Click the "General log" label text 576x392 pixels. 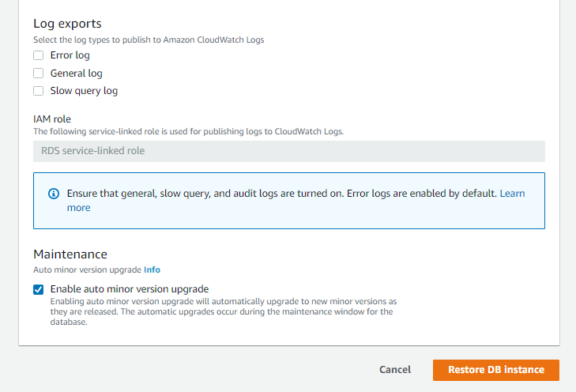coord(77,73)
